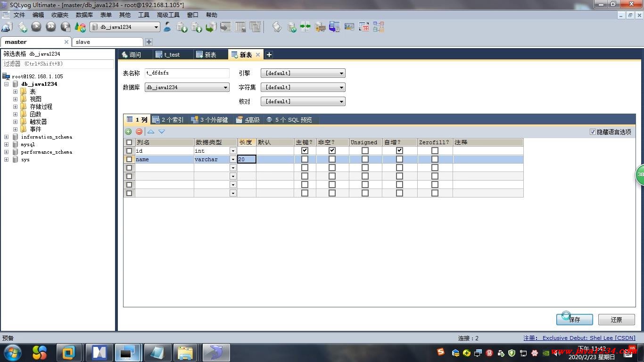Add a new connection tab beside slave

coord(149,42)
